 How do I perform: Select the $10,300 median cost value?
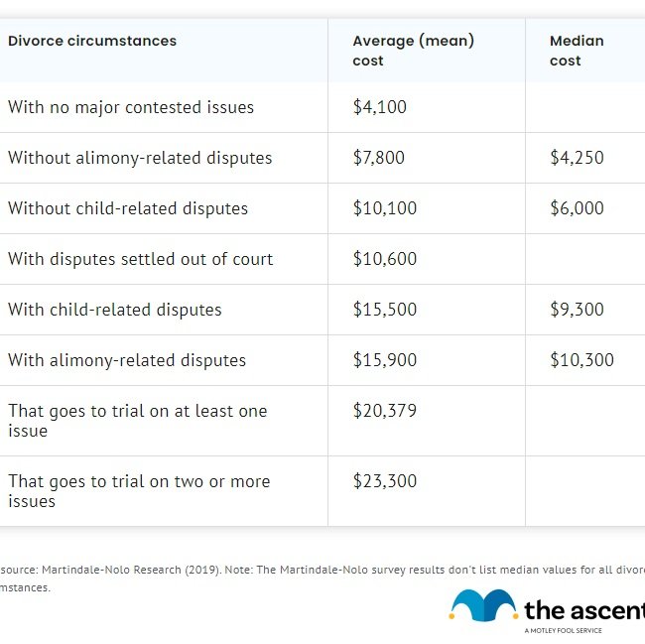[581, 360]
